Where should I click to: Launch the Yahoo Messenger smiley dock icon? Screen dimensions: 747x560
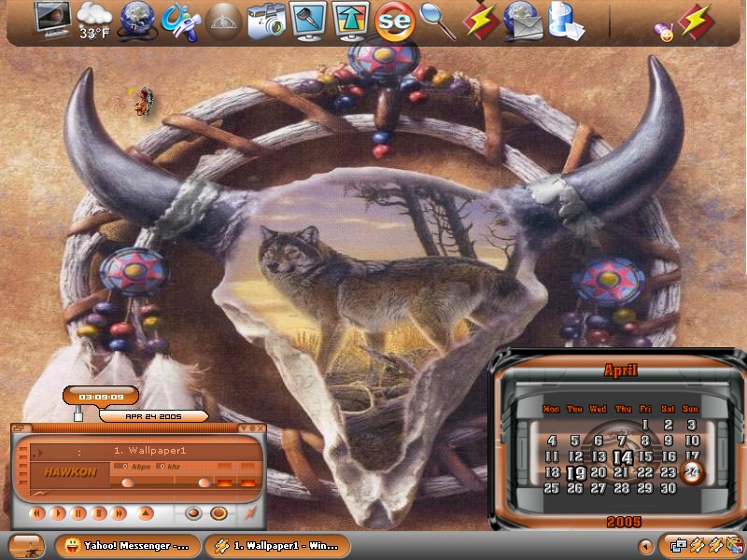tap(664, 33)
